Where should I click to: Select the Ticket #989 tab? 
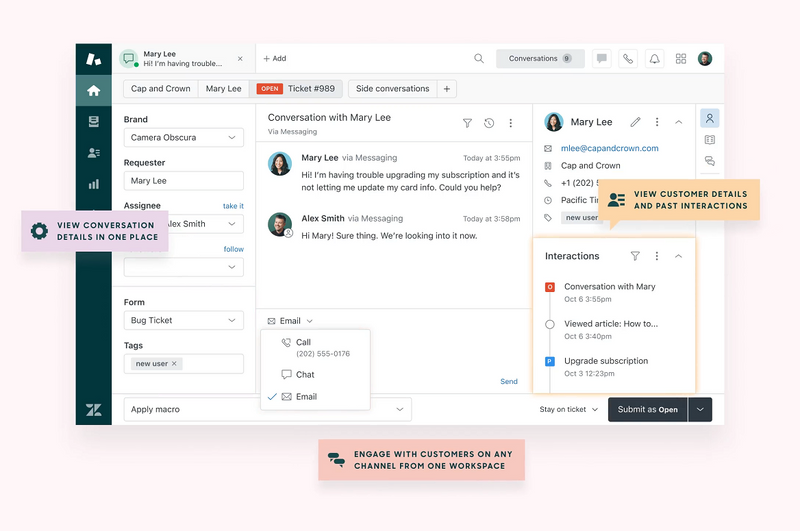pos(296,89)
